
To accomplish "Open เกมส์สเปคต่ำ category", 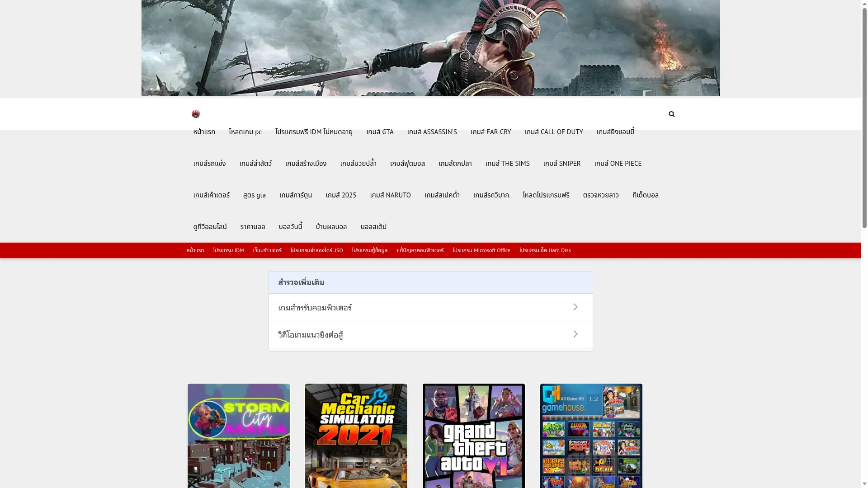I will 442,195.
